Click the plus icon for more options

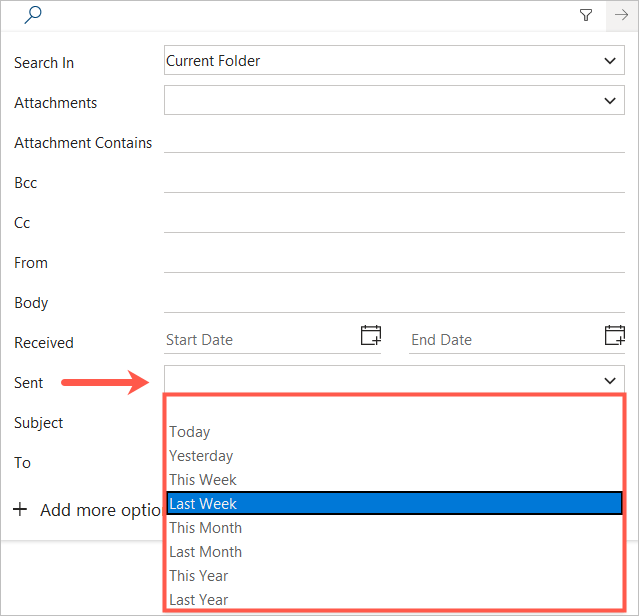tap(20, 510)
